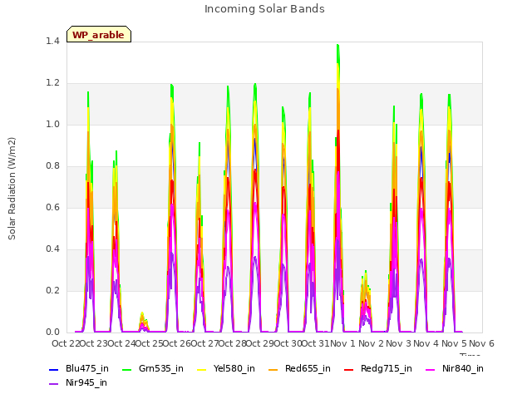
Task: Click the small low peak on Oct 25
Action: coord(144,321)
